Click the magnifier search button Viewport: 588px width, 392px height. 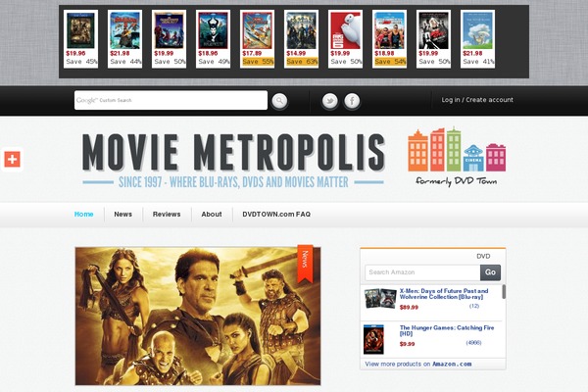(279, 101)
